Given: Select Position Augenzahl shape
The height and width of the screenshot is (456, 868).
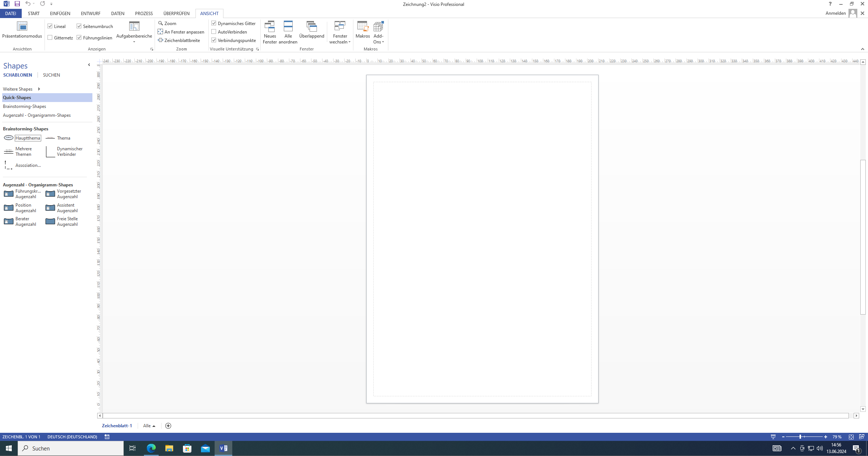Looking at the screenshot, I should 20,208.
